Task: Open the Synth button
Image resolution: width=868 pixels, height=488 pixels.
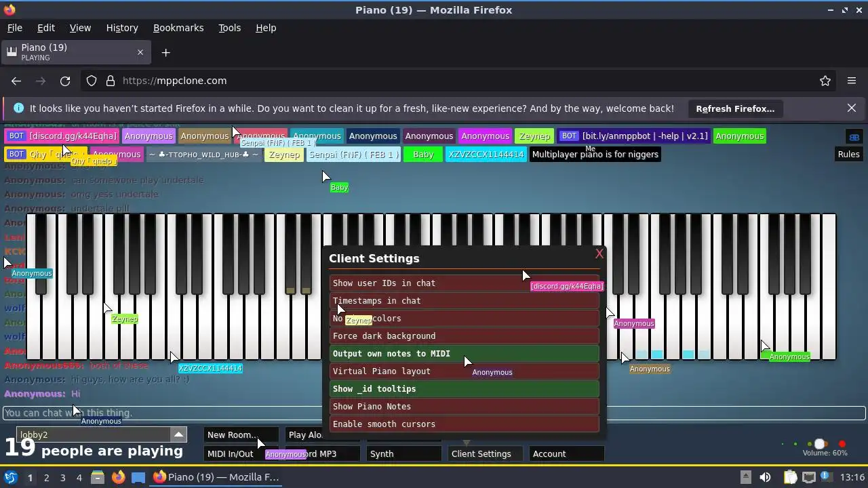Action: click(x=404, y=454)
